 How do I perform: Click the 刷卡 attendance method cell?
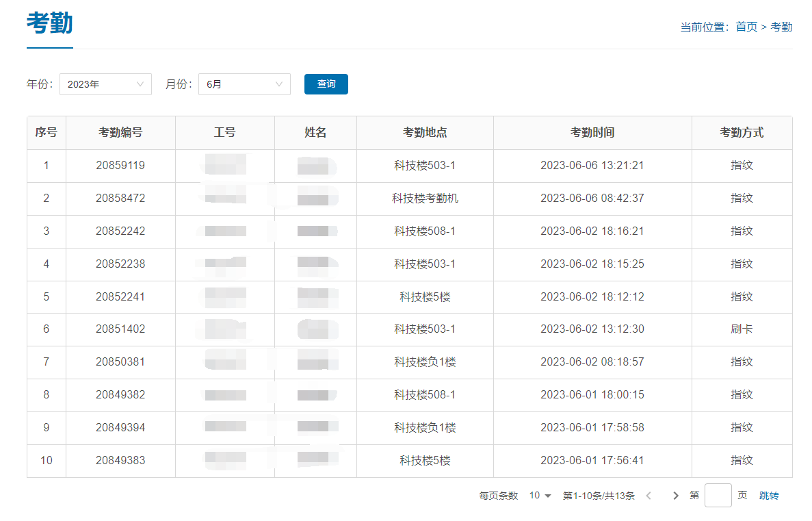click(742, 329)
